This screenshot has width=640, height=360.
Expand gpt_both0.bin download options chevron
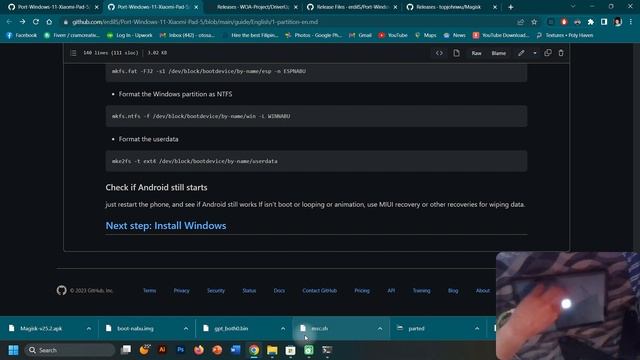(283, 329)
